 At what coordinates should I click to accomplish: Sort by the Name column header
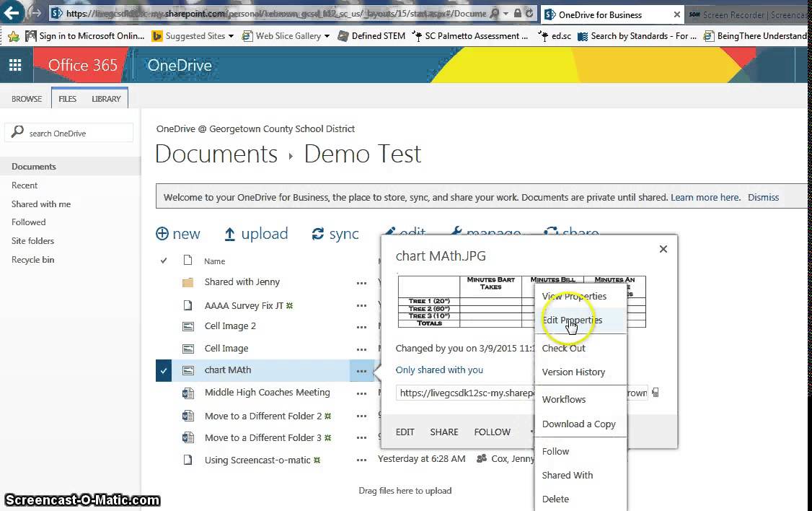[x=214, y=261]
